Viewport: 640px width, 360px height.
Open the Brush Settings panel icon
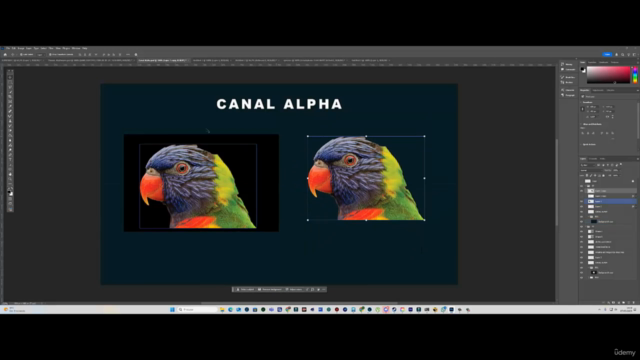562,77
